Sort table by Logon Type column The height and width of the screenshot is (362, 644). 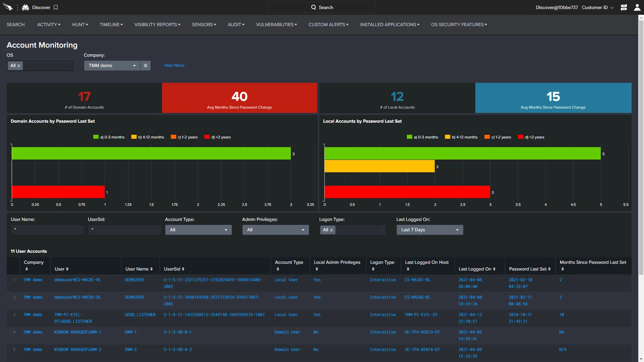(x=373, y=269)
